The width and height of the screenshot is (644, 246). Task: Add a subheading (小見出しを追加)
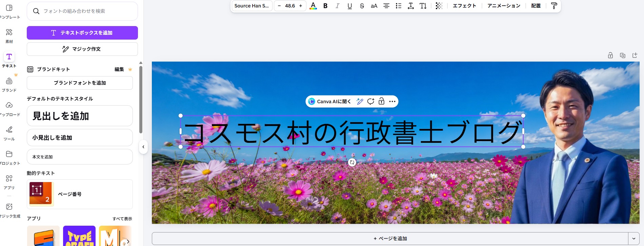pyautogui.click(x=80, y=138)
